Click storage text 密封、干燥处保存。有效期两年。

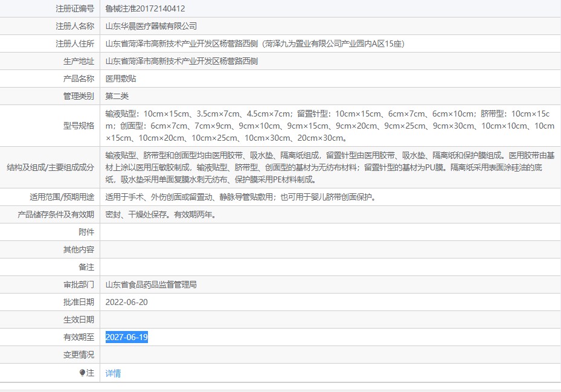161,214
